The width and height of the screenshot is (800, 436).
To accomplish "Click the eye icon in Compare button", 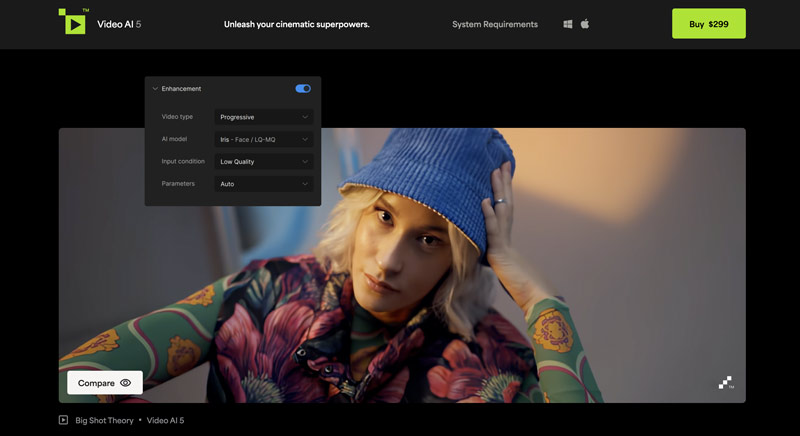I will tap(126, 383).
